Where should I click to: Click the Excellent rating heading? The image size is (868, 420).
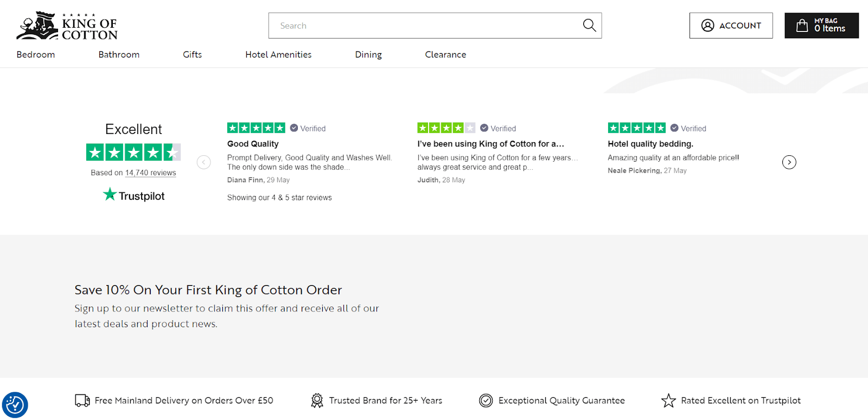click(x=133, y=129)
